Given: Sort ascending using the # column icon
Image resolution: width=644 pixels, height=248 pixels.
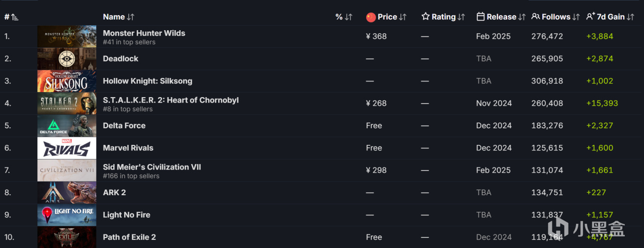Looking at the screenshot, I should point(15,17).
